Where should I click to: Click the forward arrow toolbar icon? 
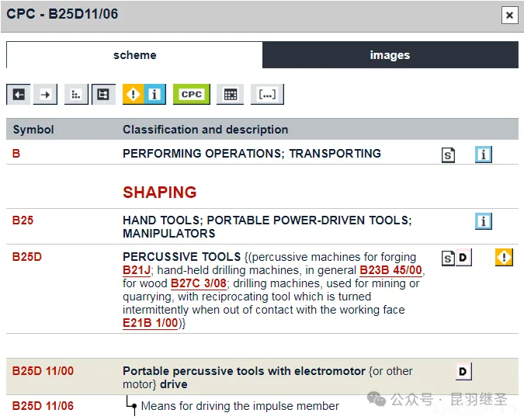[x=45, y=94]
